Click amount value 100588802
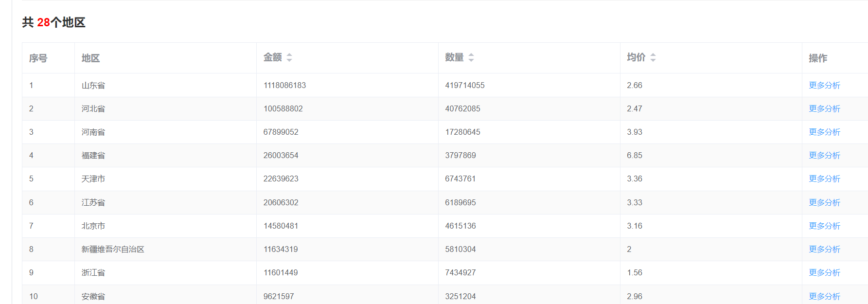The height and width of the screenshot is (304, 868). coord(283,108)
